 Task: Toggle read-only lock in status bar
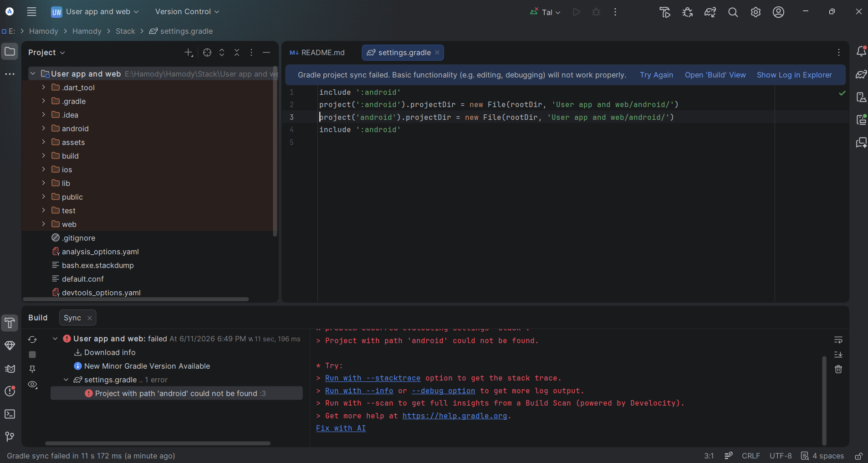tap(858, 456)
